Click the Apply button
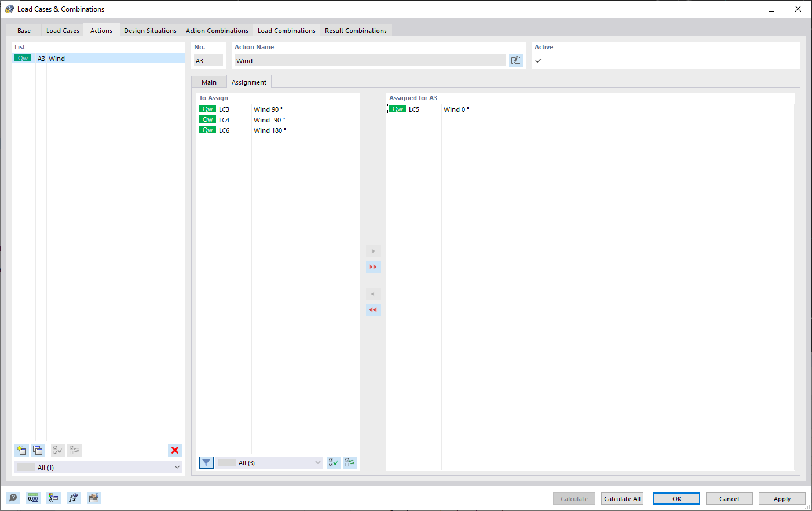The height and width of the screenshot is (511, 812). tap(782, 499)
